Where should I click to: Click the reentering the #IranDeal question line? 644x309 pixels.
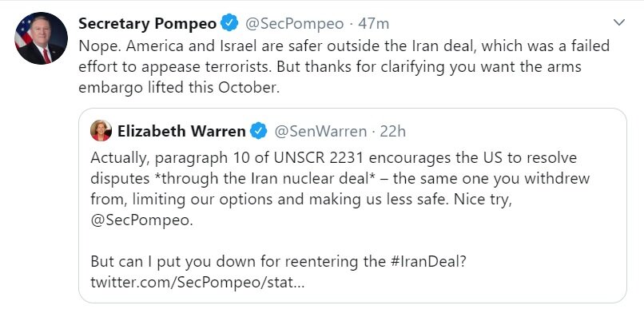pyautogui.click(x=279, y=261)
